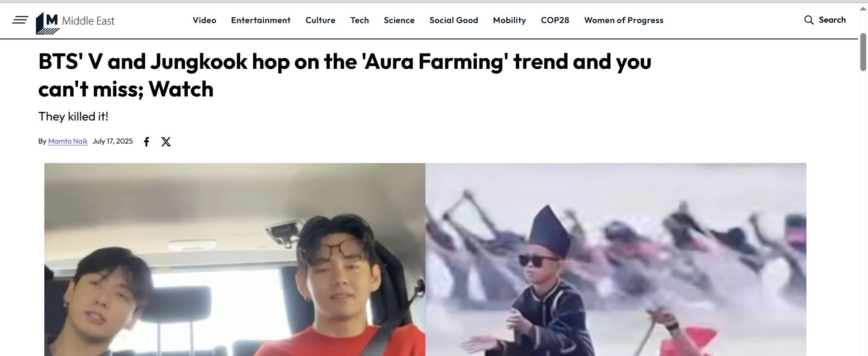Open the Entertainment section
868x356 pixels.
(261, 20)
